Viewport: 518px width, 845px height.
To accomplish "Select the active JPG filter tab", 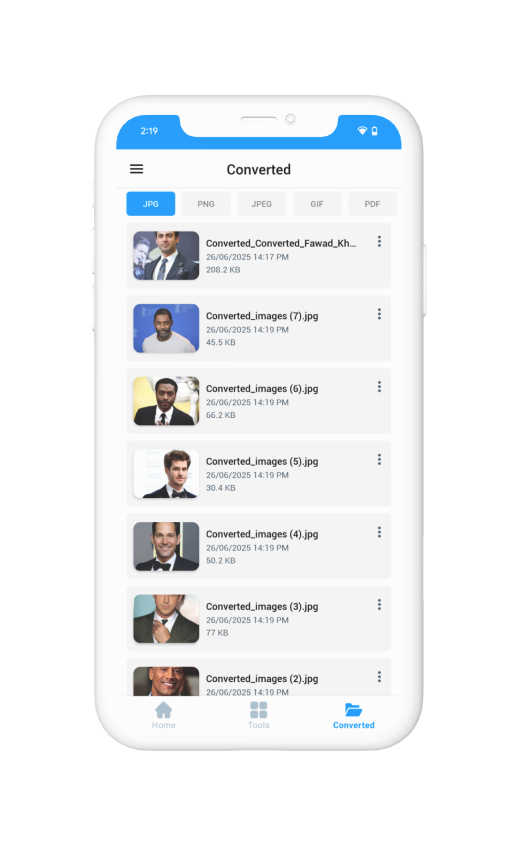I will [151, 204].
